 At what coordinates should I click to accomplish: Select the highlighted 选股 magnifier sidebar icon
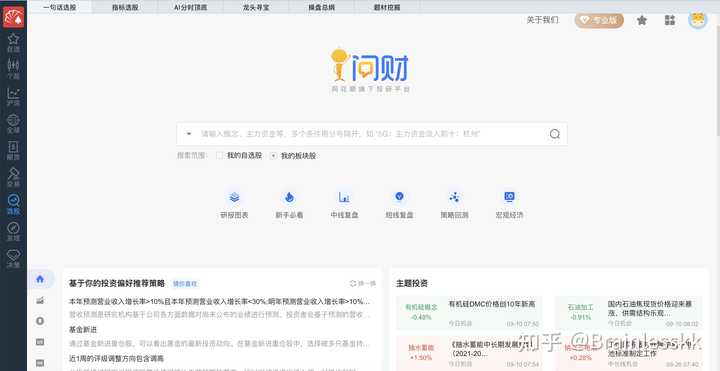point(13,204)
